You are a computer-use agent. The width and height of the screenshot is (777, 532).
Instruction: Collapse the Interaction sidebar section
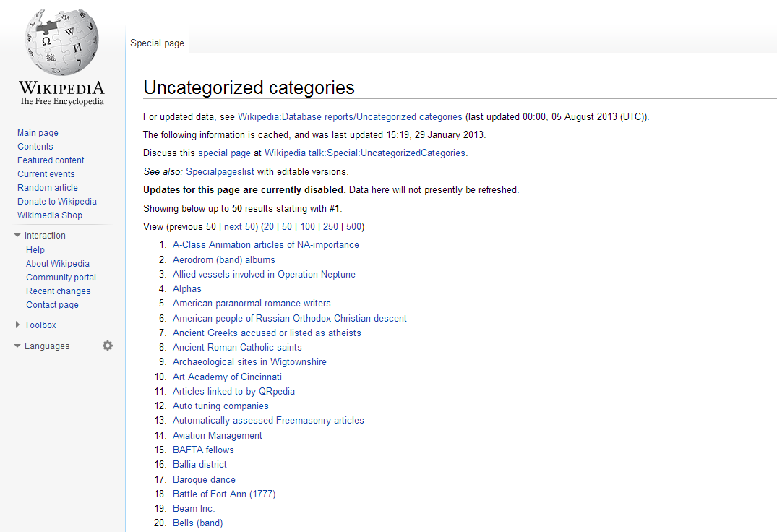45,236
